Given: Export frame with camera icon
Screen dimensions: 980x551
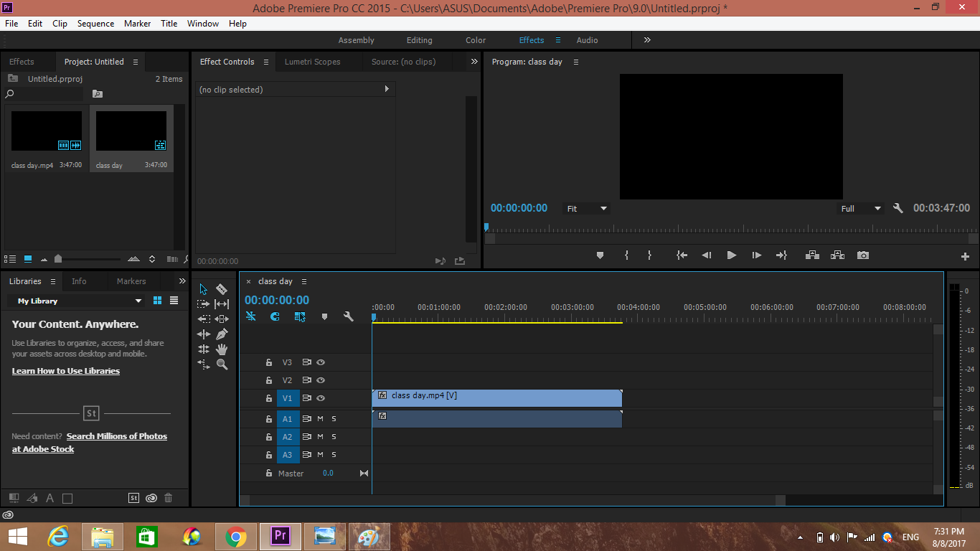Looking at the screenshot, I should [863, 255].
